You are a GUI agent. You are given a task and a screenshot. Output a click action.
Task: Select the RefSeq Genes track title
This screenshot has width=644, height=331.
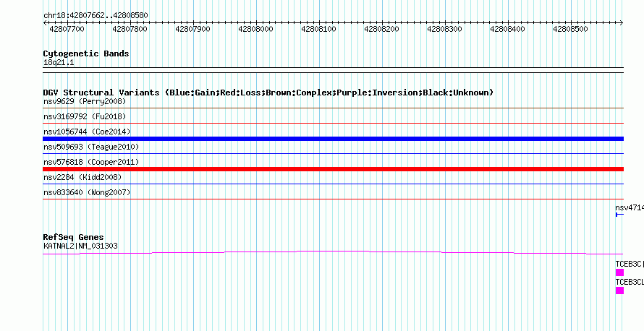click(74, 237)
